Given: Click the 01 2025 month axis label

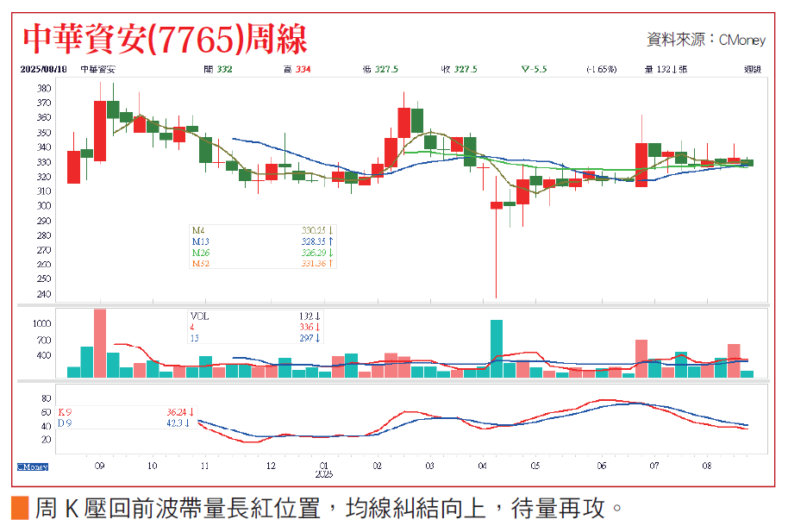Looking at the screenshot, I should 323,470.
